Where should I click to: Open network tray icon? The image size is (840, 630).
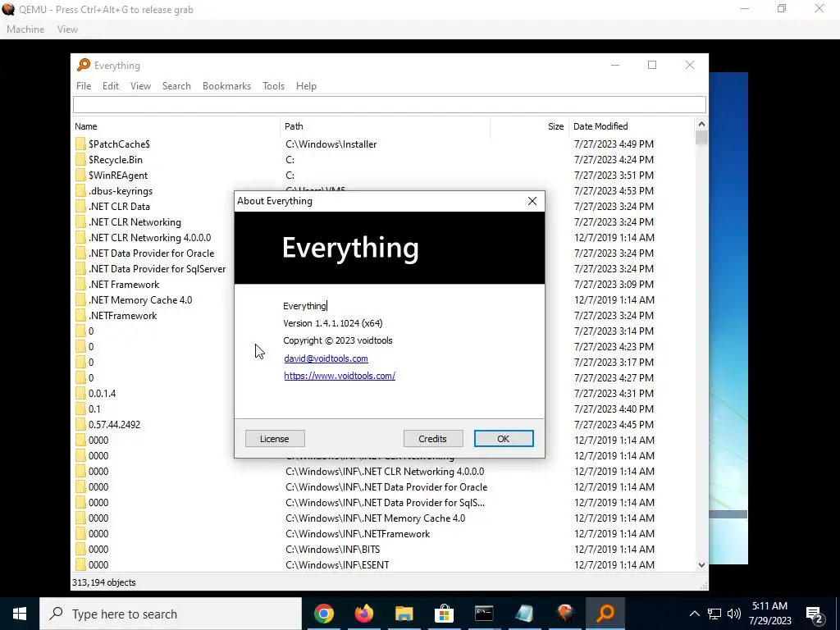point(714,614)
